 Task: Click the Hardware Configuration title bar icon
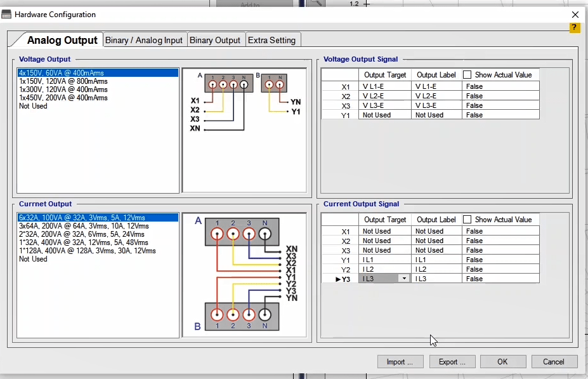point(7,14)
